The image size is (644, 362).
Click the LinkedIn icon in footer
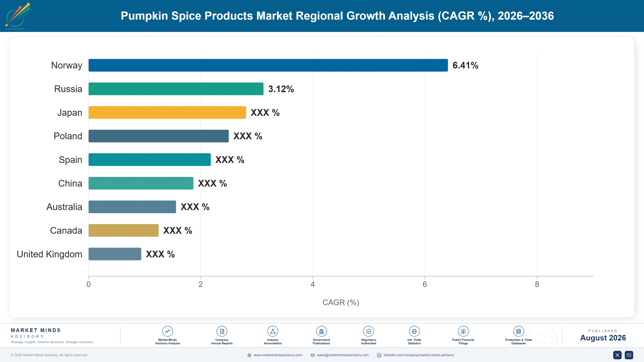pos(379,355)
